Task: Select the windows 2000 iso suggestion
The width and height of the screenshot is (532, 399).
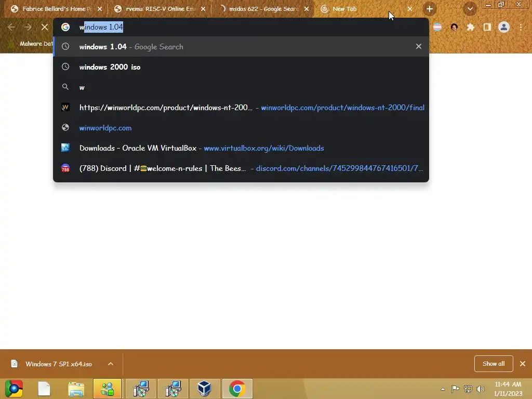Action: (x=241, y=67)
